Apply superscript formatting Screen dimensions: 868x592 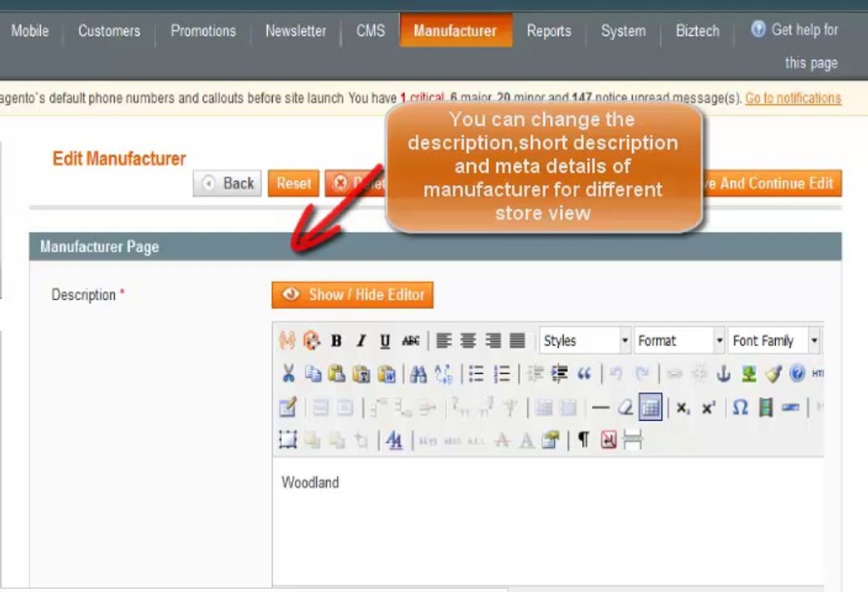coord(708,408)
